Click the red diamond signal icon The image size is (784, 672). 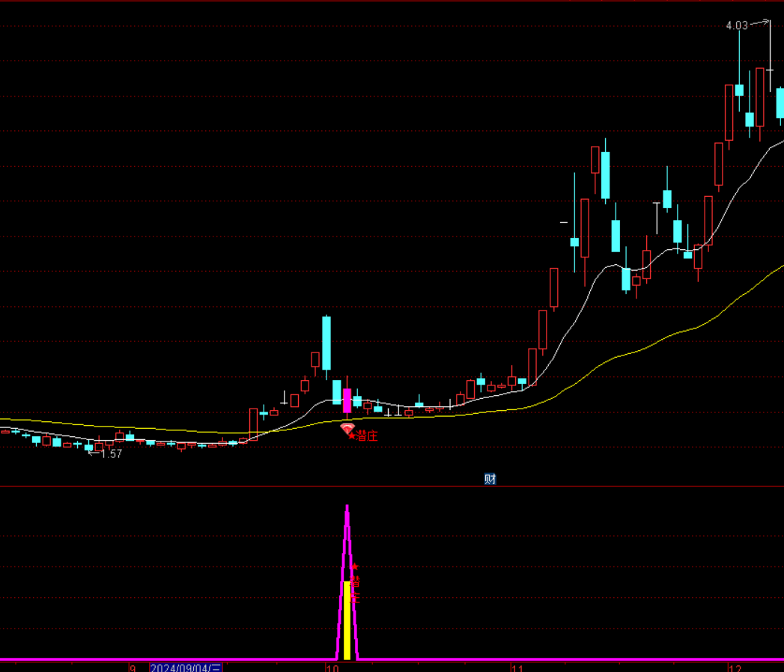347,430
